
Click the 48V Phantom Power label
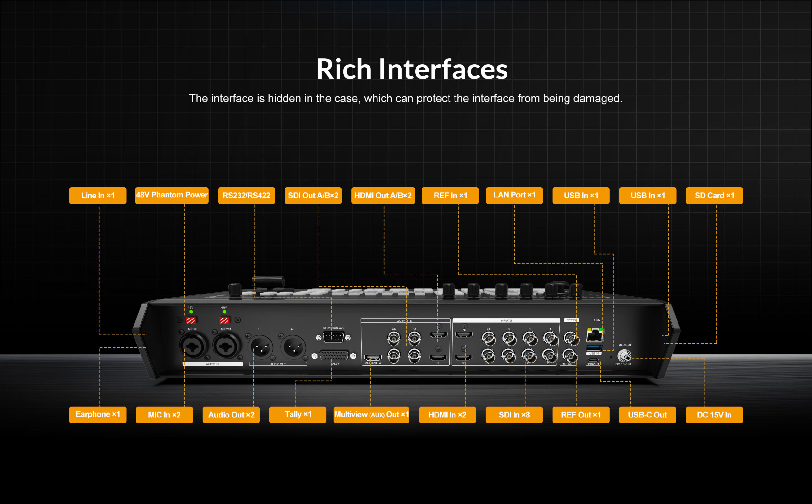[172, 195]
